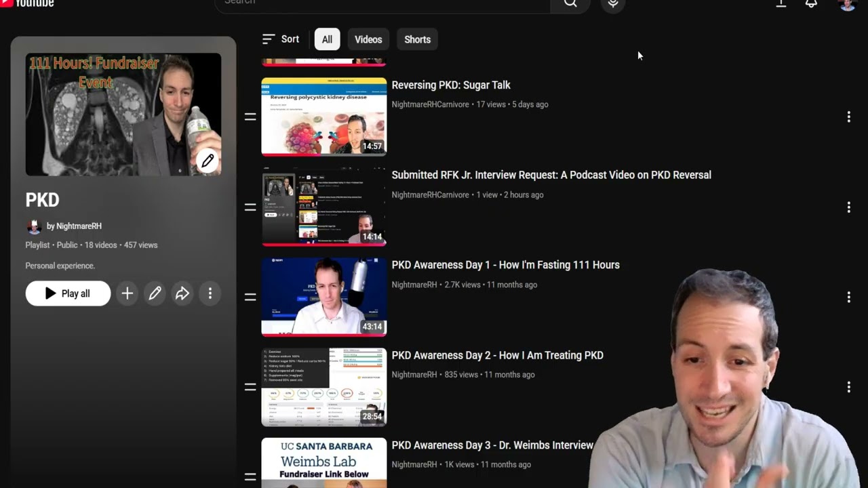Play PKD Awareness Day 1 thumbnail
The width and height of the screenshot is (868, 488).
coord(324,297)
